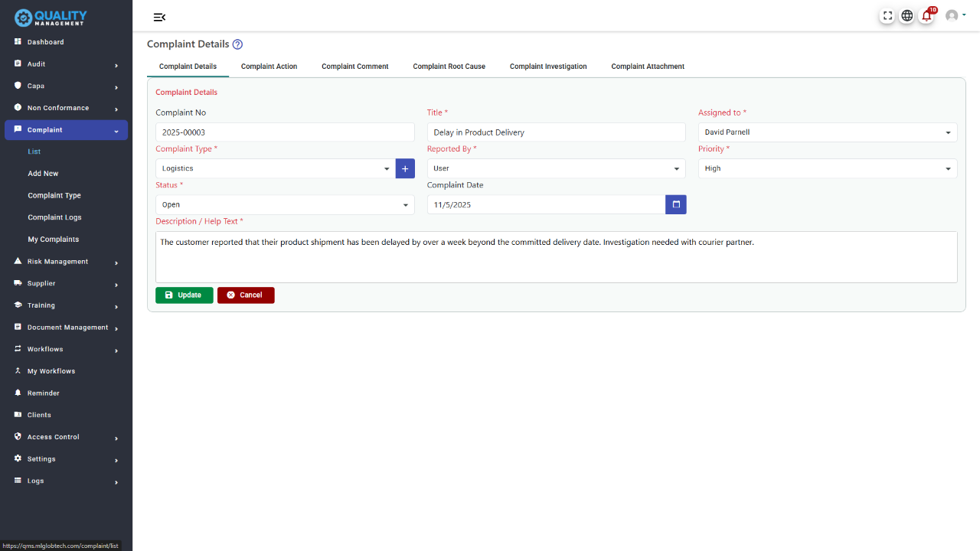
Task: Collapse sidebar using the hamburger toggle
Action: click(x=158, y=17)
